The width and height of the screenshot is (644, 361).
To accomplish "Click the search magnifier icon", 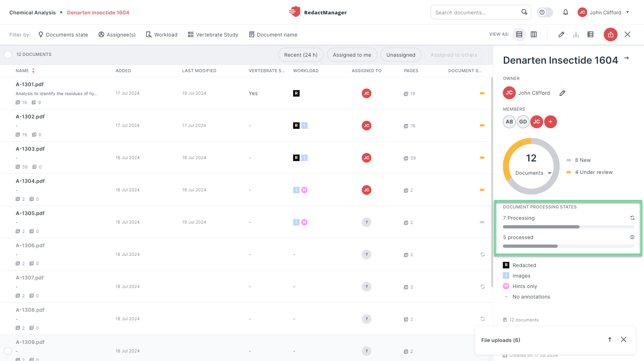I will pyautogui.click(x=524, y=12).
